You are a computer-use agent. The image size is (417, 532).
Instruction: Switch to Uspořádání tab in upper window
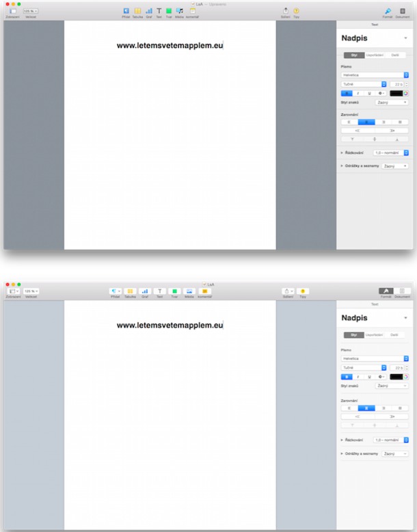375,55
